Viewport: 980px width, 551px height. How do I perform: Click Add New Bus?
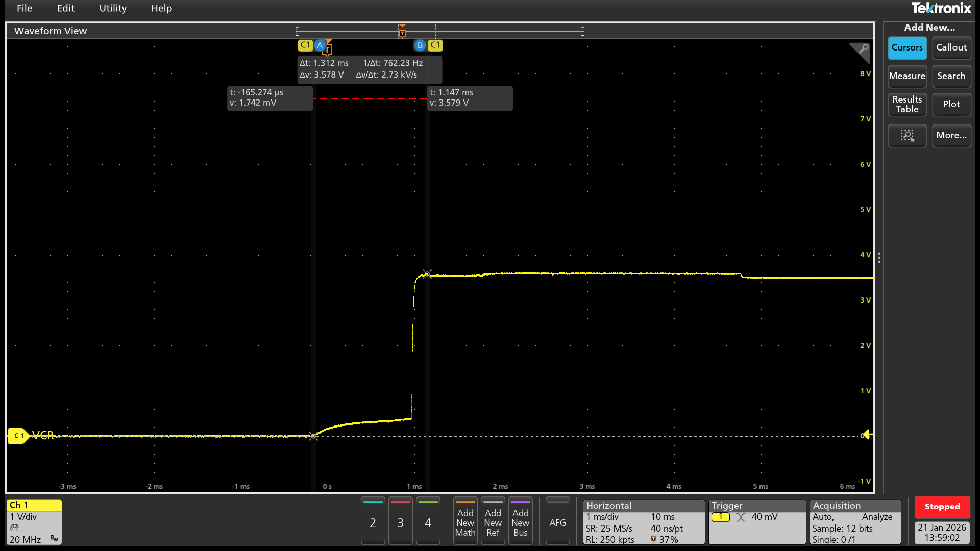[520, 521]
